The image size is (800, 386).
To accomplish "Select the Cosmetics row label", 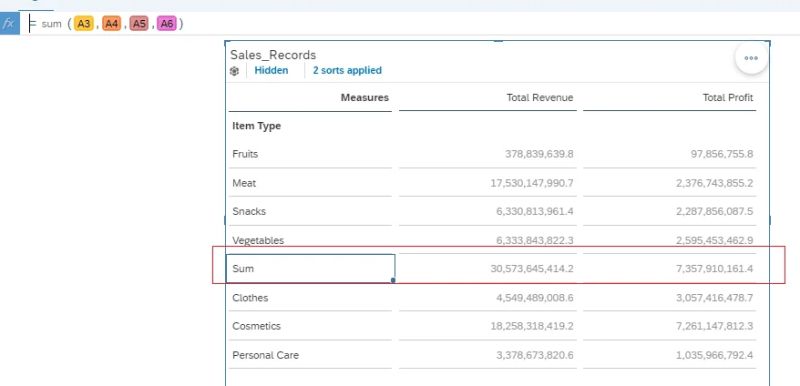I will [256, 326].
